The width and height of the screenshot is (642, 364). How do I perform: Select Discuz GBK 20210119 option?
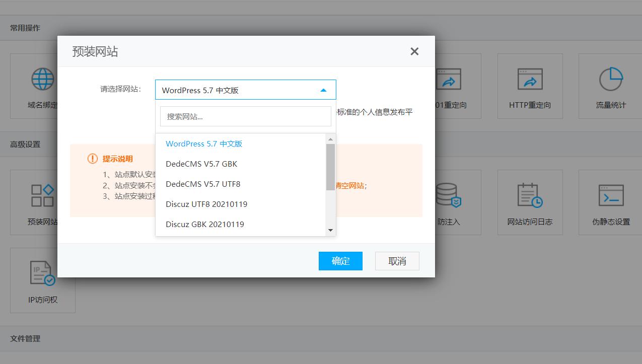coord(205,224)
